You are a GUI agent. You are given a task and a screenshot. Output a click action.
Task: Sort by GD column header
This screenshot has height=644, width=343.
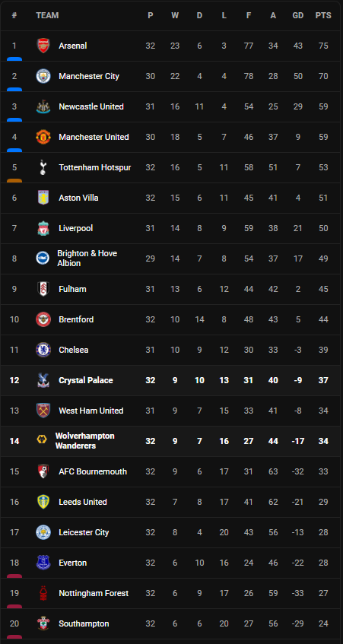[298, 16]
